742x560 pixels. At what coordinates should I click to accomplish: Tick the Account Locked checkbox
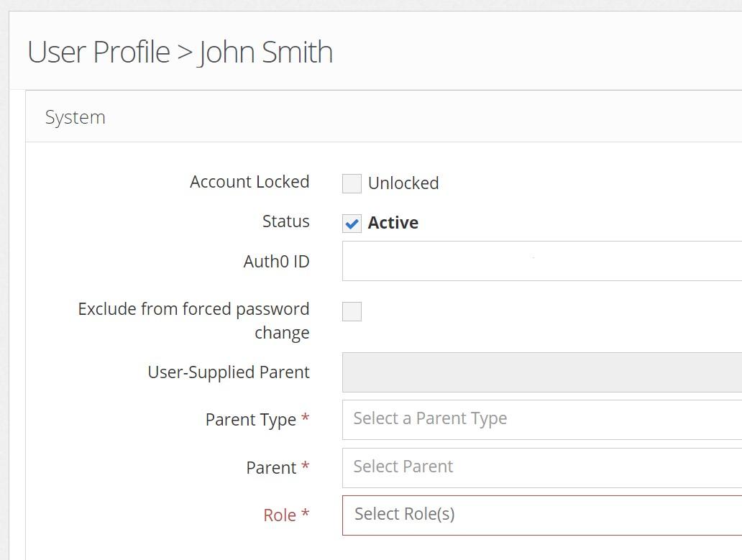pos(352,183)
